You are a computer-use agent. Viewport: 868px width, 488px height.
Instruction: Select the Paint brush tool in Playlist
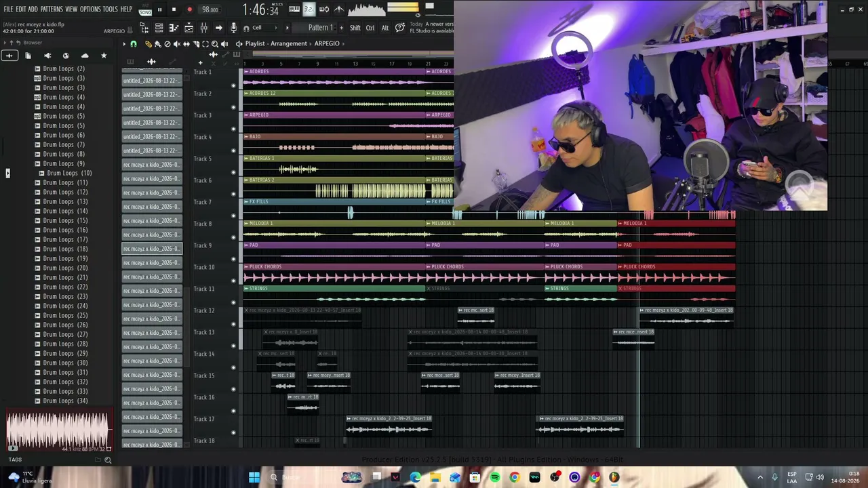tap(158, 44)
